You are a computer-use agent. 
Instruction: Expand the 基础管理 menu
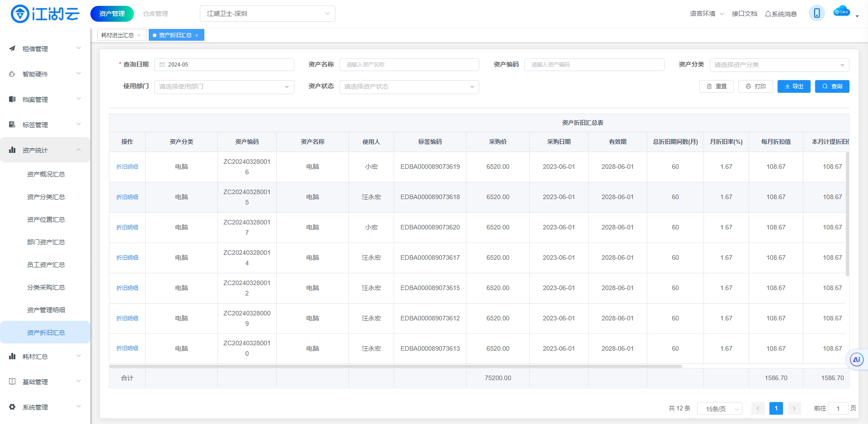(79, 381)
